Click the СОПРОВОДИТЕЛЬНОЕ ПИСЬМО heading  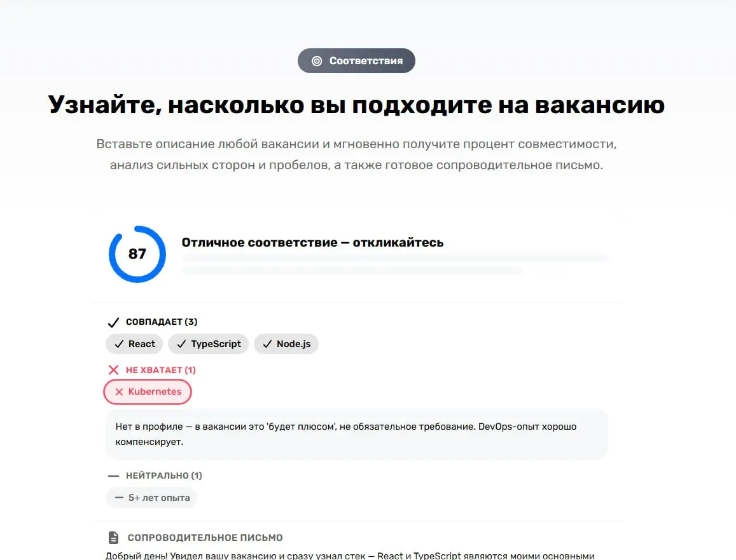click(205, 538)
